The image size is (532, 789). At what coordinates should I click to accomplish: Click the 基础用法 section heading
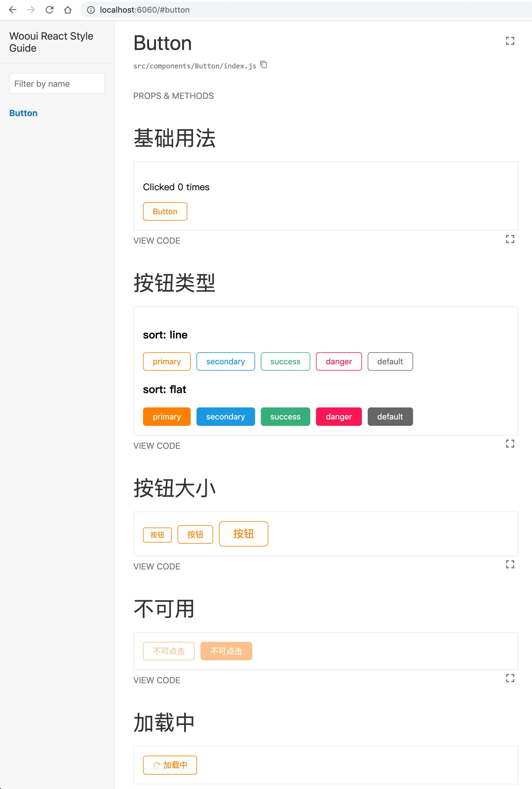(x=175, y=138)
